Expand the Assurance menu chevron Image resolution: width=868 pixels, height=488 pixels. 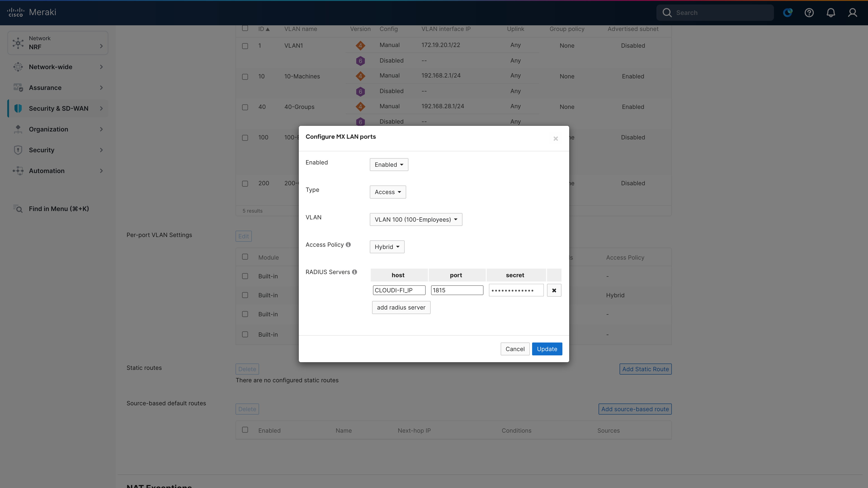[x=101, y=88]
